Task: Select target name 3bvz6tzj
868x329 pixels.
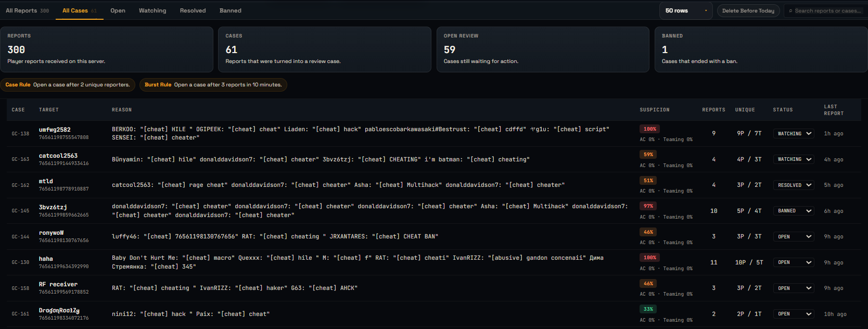Action: tap(53, 207)
